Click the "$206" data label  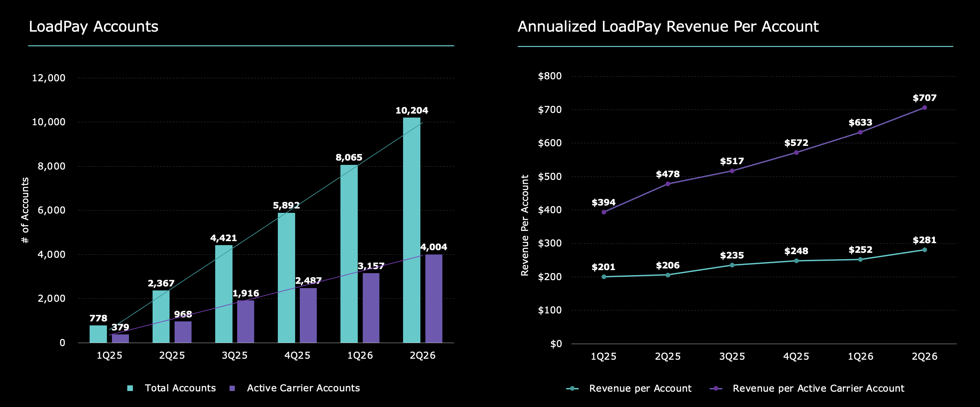click(x=668, y=265)
